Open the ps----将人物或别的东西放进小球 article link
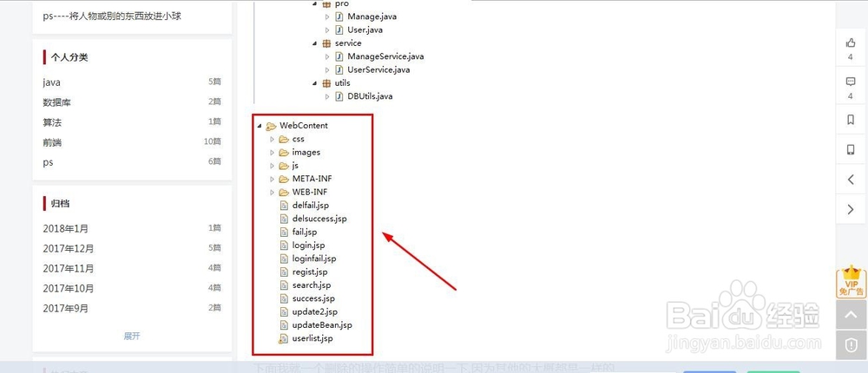Image resolution: width=868 pixels, height=373 pixels. tap(112, 16)
